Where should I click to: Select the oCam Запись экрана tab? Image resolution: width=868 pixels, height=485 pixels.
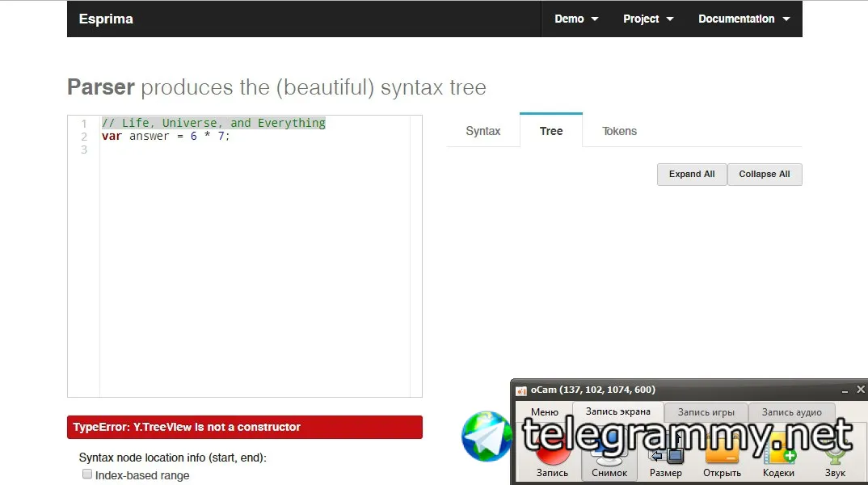pos(617,411)
